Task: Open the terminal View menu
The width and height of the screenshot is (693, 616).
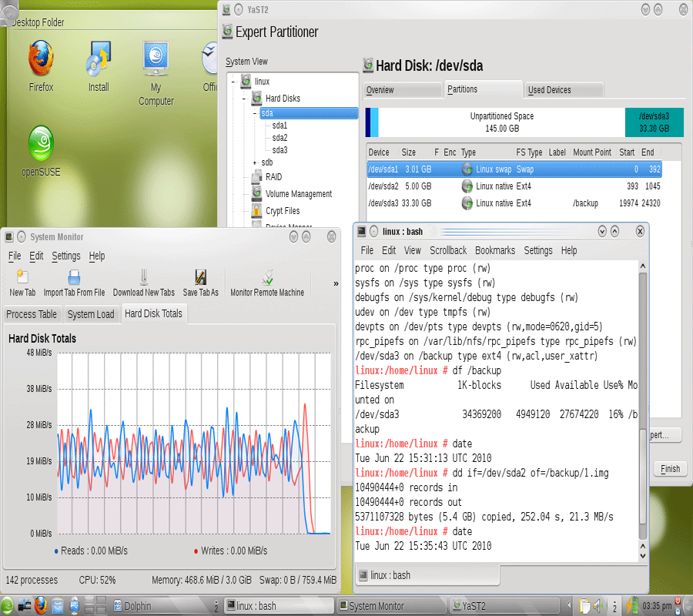Action: [413, 250]
